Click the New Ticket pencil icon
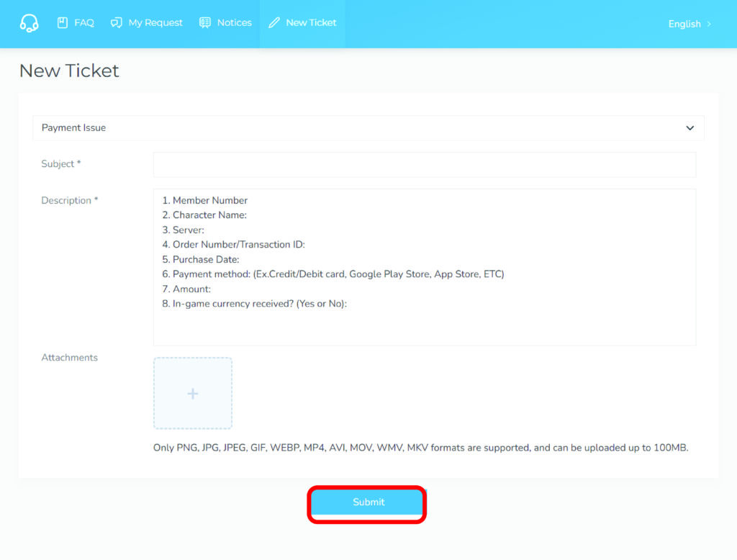This screenshot has height=560, width=737. click(273, 23)
